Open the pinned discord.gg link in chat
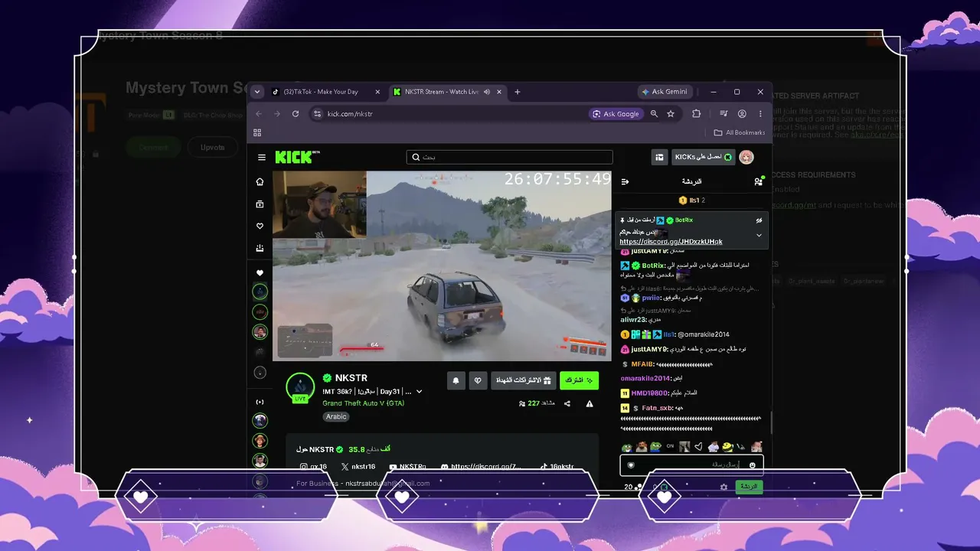980x551 pixels. (671, 242)
